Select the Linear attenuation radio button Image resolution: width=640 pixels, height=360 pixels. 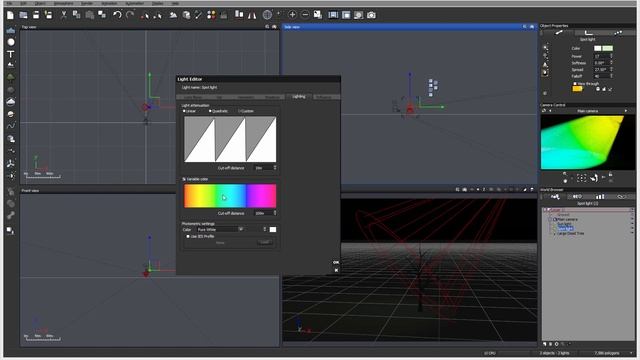tap(184, 111)
